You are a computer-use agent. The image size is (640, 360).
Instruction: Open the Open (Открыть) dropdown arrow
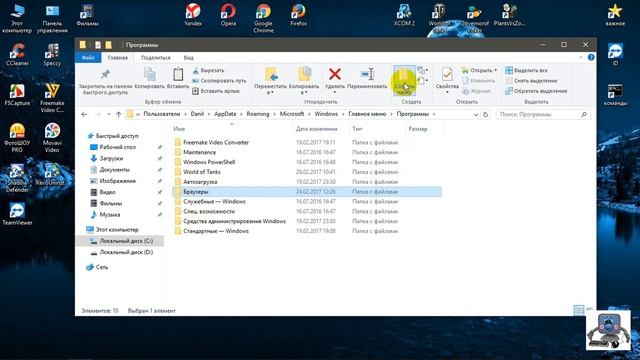[496, 71]
